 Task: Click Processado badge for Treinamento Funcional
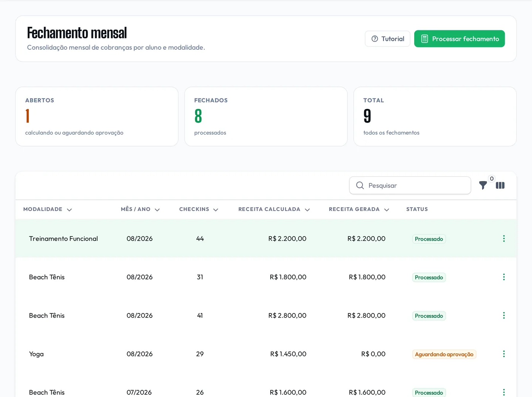point(429,239)
